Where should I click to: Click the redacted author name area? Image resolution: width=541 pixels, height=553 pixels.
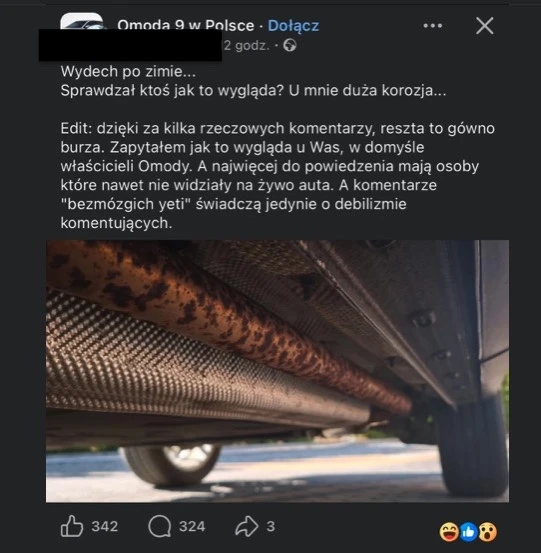[x=130, y=45]
